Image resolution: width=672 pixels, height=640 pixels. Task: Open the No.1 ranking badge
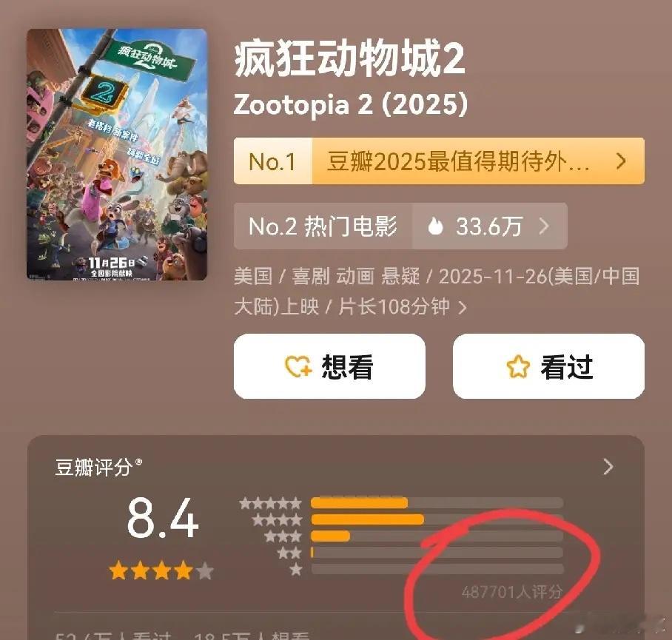(x=273, y=161)
